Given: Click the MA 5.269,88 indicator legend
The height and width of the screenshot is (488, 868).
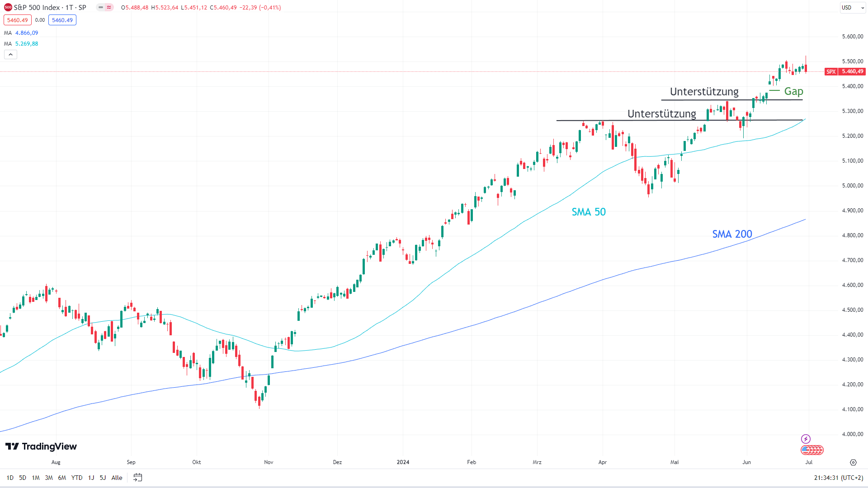Looking at the screenshot, I should pos(21,44).
